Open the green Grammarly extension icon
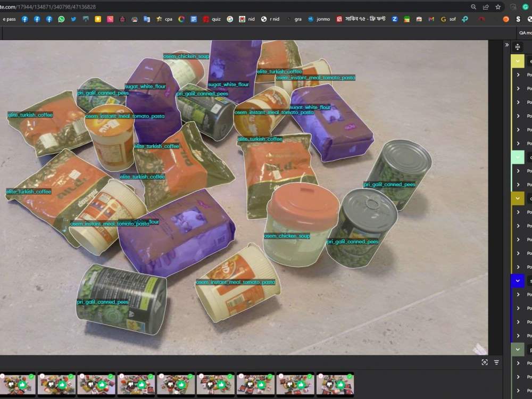 [526, 7]
